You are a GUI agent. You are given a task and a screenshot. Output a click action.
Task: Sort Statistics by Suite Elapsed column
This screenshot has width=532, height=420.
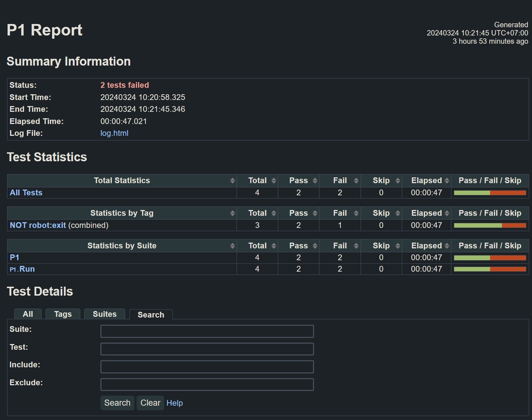(x=427, y=245)
